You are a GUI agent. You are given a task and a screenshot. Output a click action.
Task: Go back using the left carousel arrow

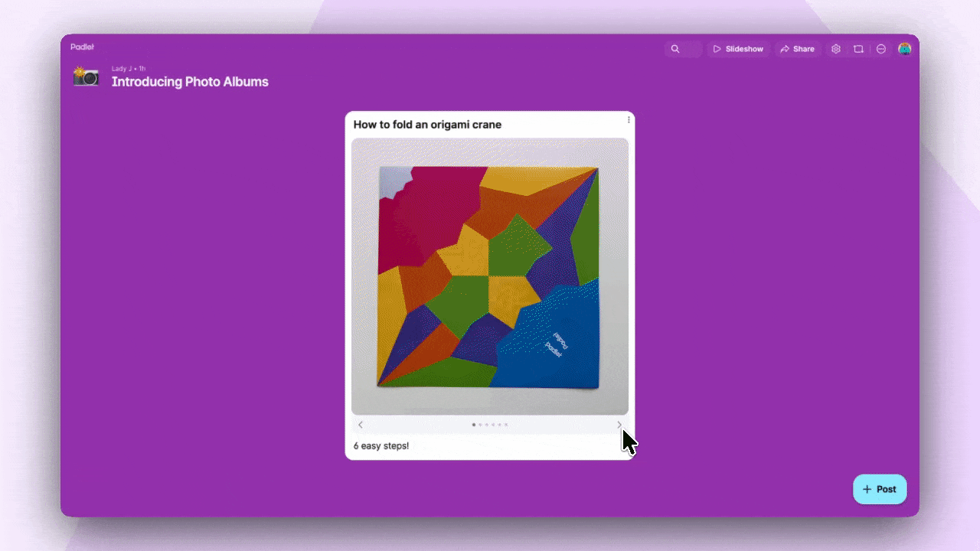[361, 425]
